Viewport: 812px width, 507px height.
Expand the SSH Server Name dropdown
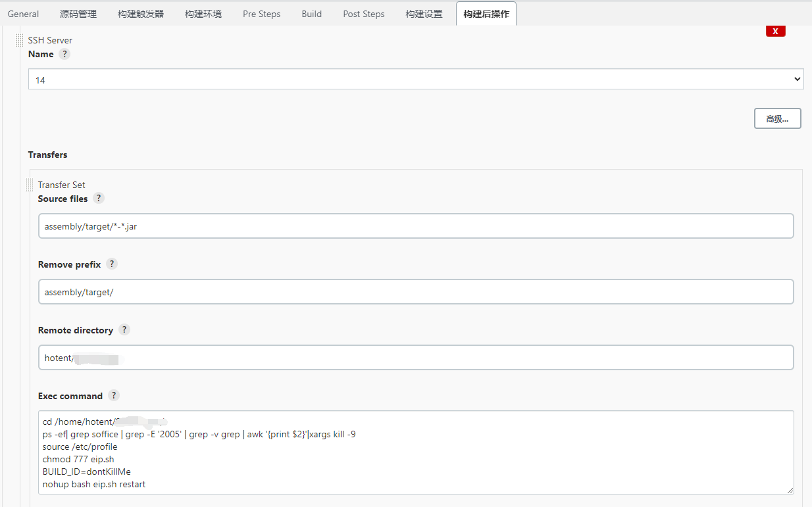click(415, 80)
